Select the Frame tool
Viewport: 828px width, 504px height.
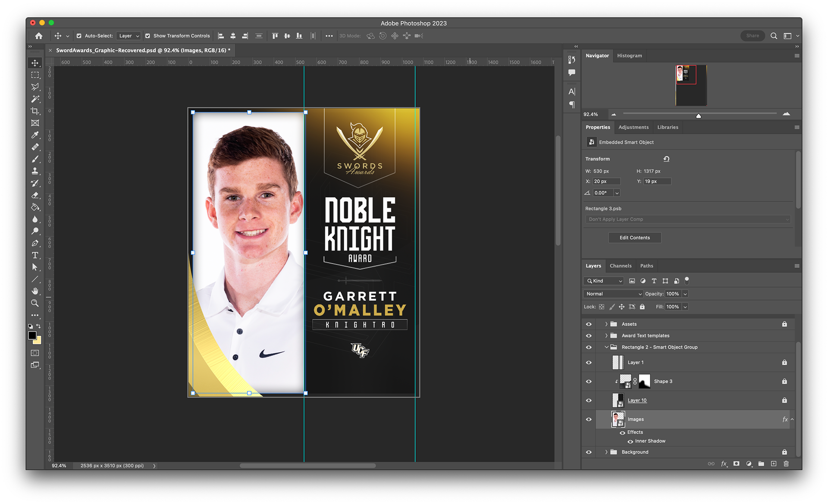(x=35, y=123)
